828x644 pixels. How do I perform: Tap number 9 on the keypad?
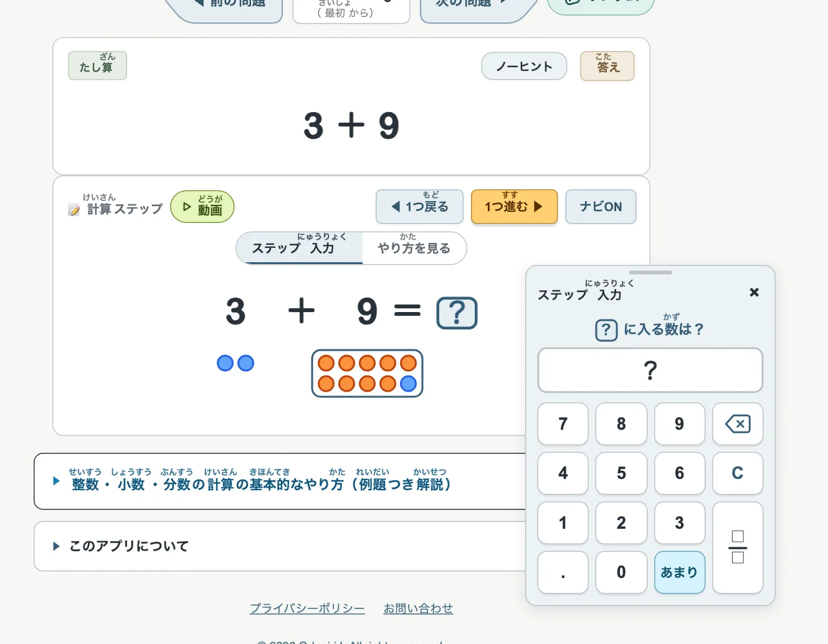click(680, 424)
